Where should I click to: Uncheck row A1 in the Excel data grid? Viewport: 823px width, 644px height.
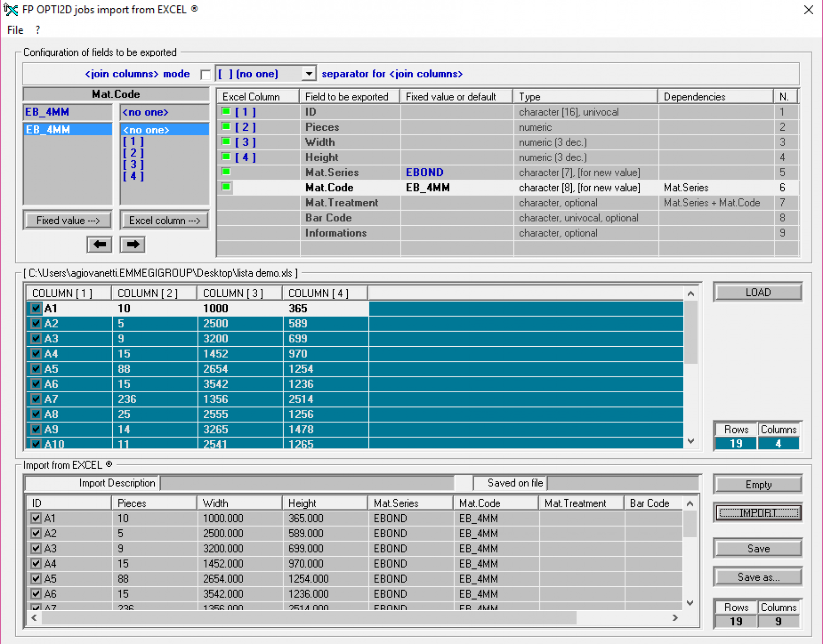pyautogui.click(x=35, y=309)
